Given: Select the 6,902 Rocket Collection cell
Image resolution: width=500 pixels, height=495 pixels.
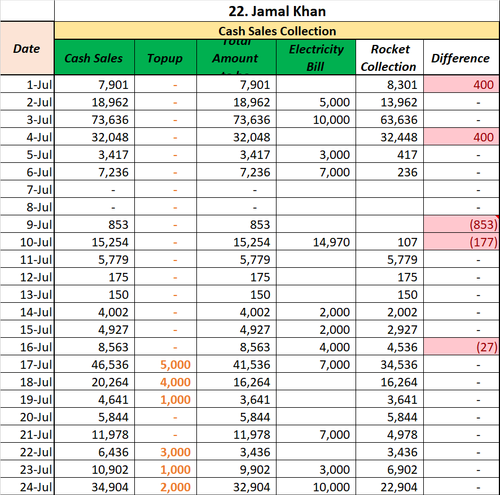Looking at the screenshot, I should click(389, 469).
